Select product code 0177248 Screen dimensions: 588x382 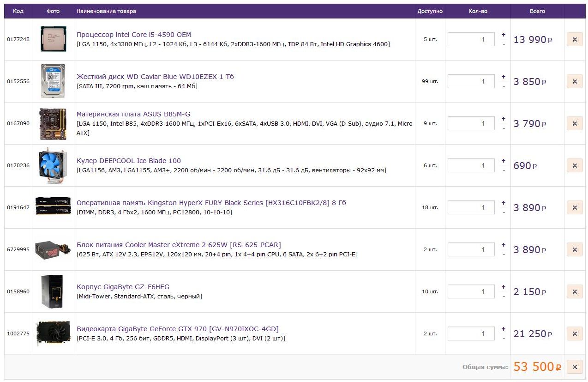(18, 39)
